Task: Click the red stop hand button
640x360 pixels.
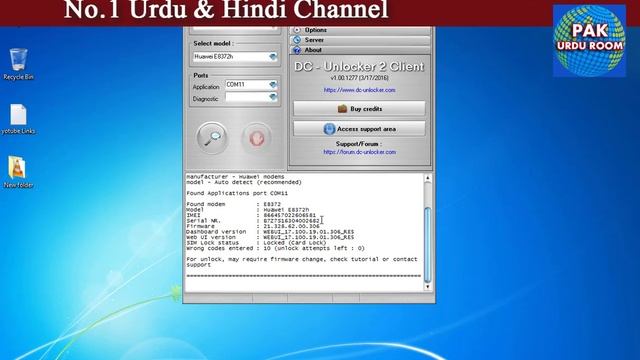Action: [x=256, y=138]
